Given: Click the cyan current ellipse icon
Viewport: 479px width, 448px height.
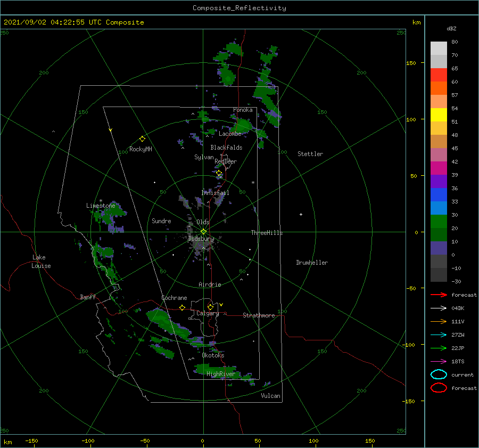Looking at the screenshot, I should 439,374.
